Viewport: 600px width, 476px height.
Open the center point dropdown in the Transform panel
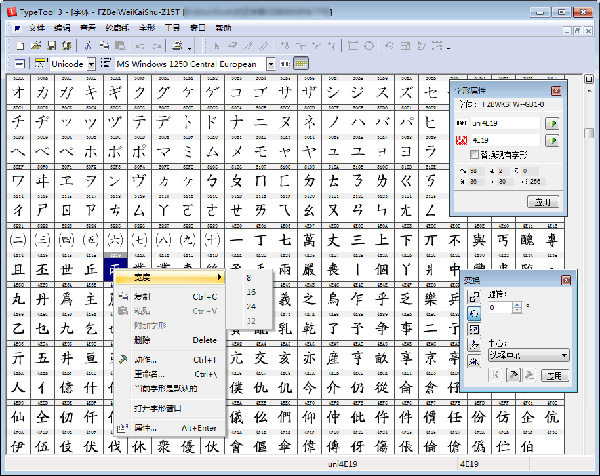[x=564, y=354]
